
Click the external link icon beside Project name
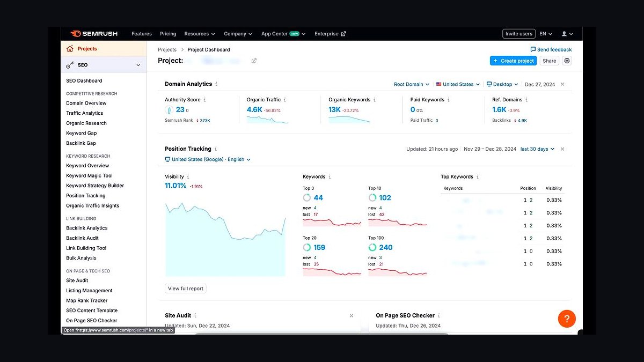(x=254, y=61)
